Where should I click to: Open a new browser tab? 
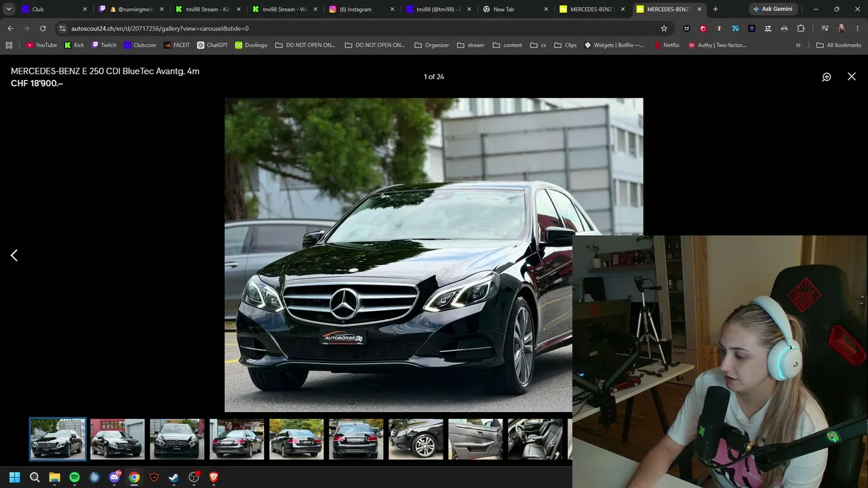tap(715, 9)
